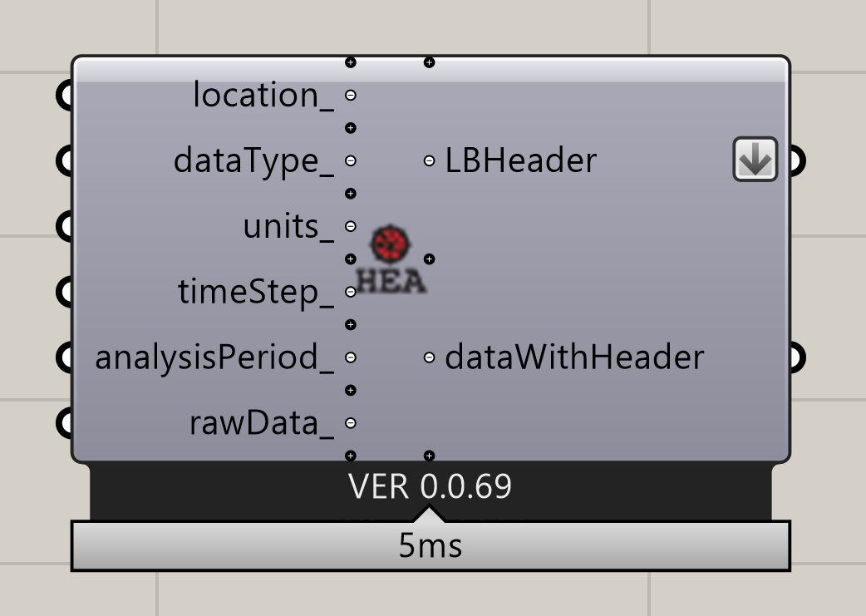Add output parameter between LBHeader and dataWithHeader
The width and height of the screenshot is (866, 616).
point(429,259)
